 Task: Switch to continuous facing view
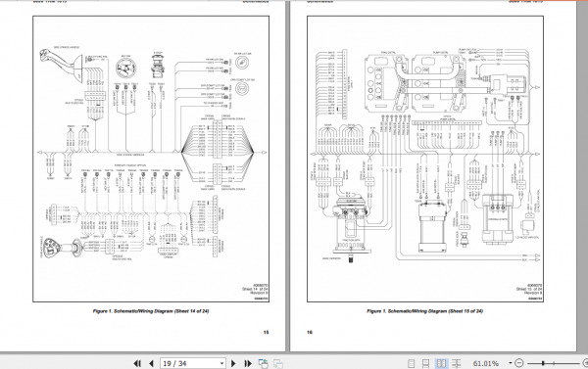456,363
